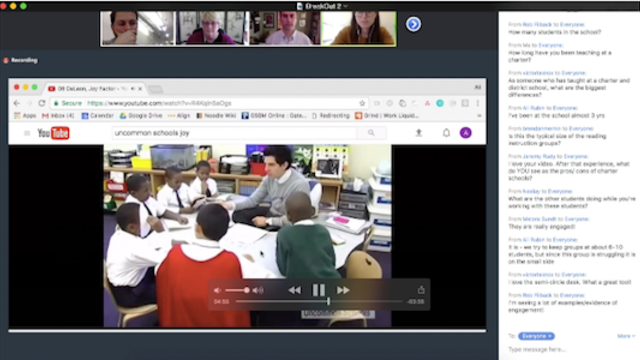This screenshot has height=360, width=640.
Task: Pause the video with the pause button
Action: pyautogui.click(x=318, y=290)
